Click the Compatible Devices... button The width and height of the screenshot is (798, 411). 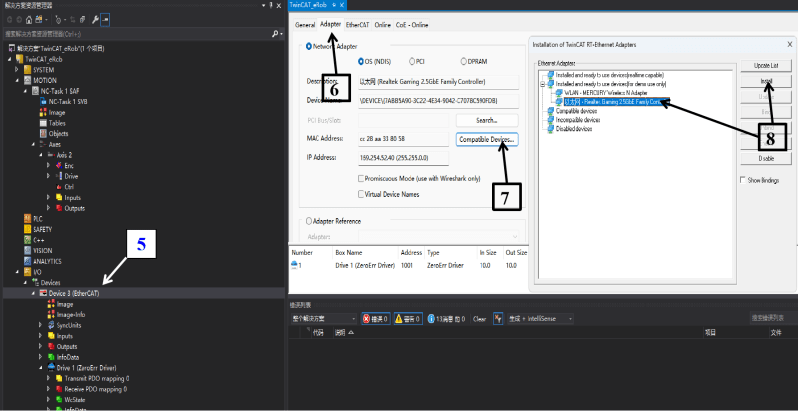(487, 139)
